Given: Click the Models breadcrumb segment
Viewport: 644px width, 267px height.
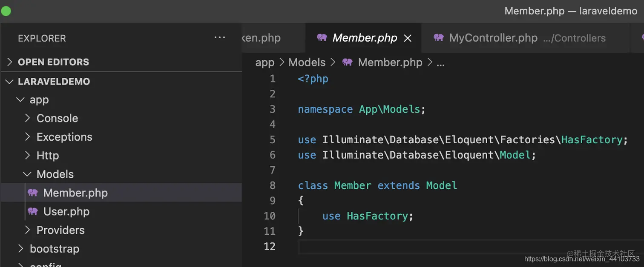Looking at the screenshot, I should tap(307, 62).
